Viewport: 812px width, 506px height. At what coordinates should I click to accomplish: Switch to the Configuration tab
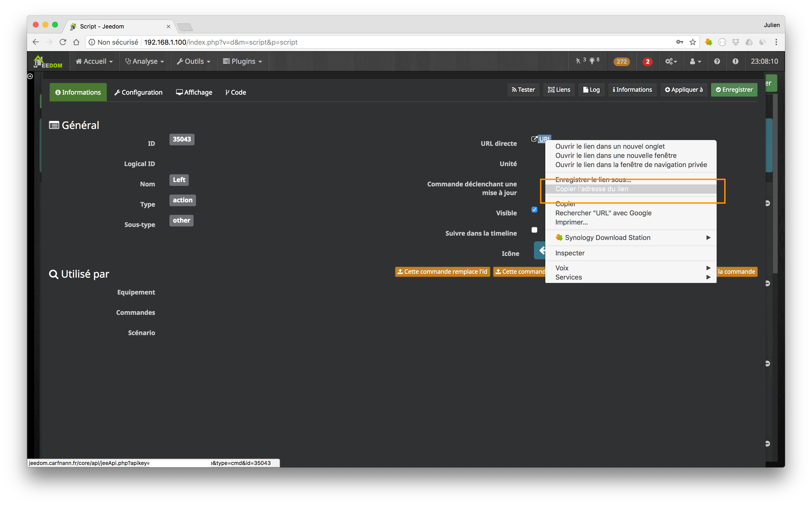click(x=138, y=92)
